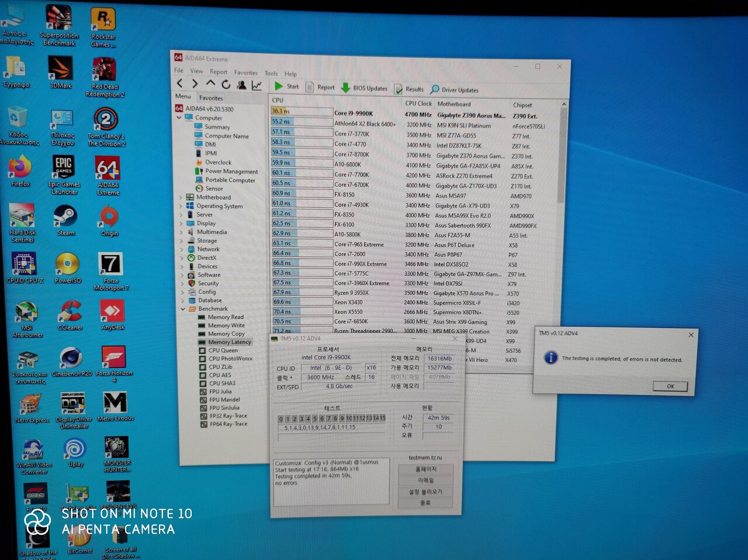Viewport: 748px width, 560px height.
Task: Open Firefox desktop icon
Action: coord(20,171)
